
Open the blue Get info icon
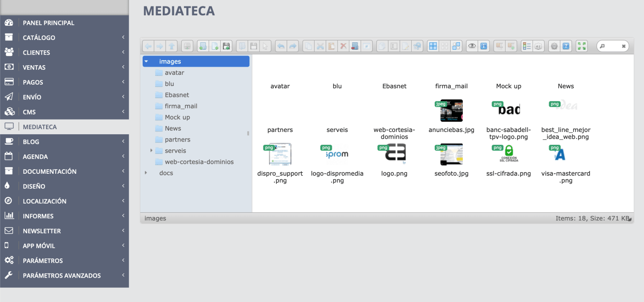coord(483,46)
